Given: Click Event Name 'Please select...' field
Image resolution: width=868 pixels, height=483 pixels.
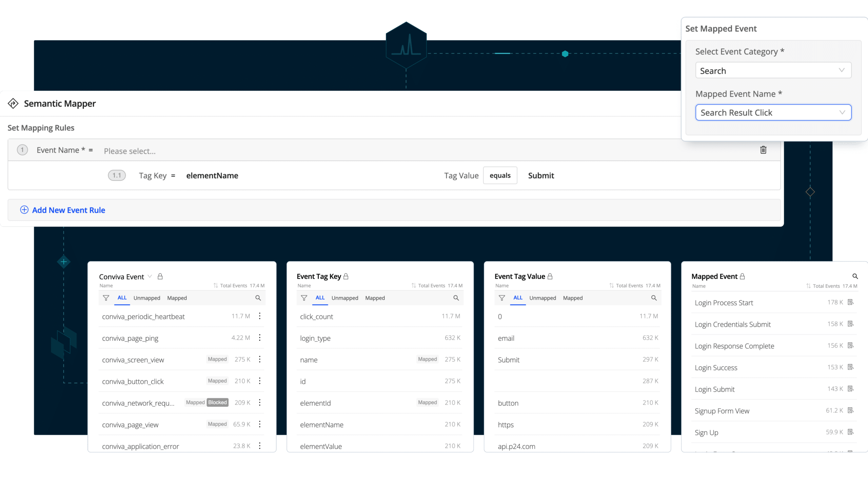Looking at the screenshot, I should (130, 151).
